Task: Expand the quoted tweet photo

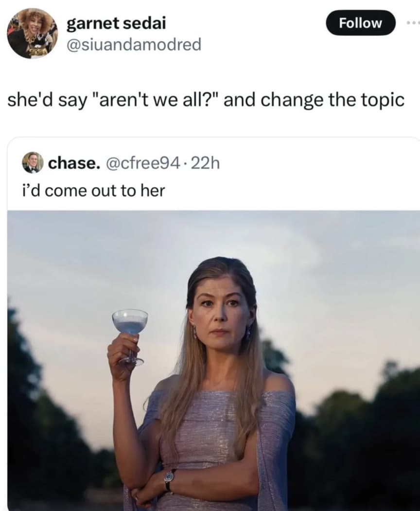Action: [213, 361]
